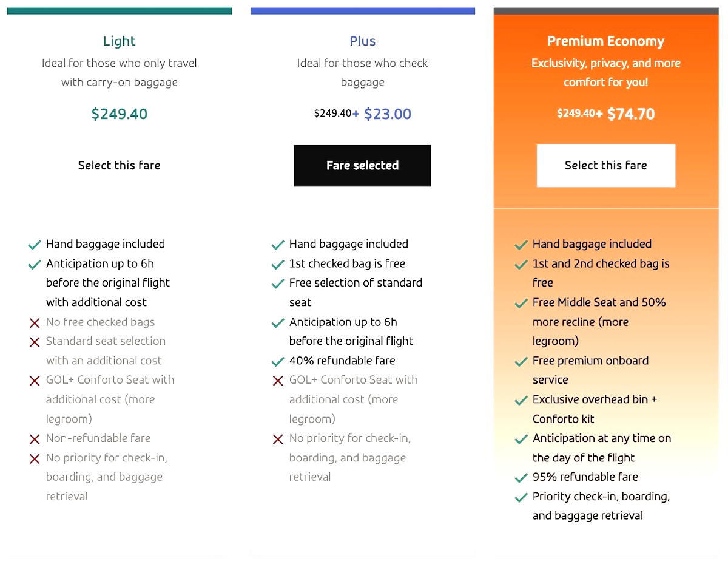Viewport: 728px width, 564px height.
Task: Click checkmark beside 1st checked bag is free
Action: click(278, 265)
